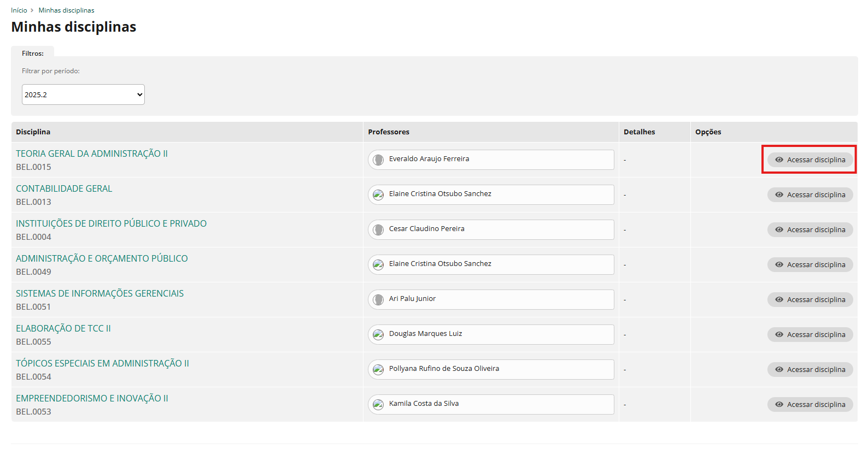Open the Filtros tab

click(x=33, y=54)
